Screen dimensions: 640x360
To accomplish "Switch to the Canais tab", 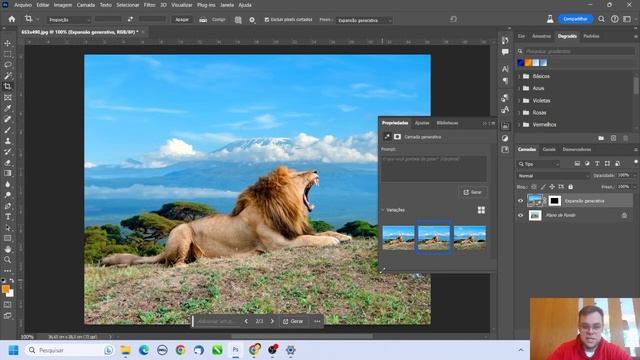I will pyautogui.click(x=549, y=149).
